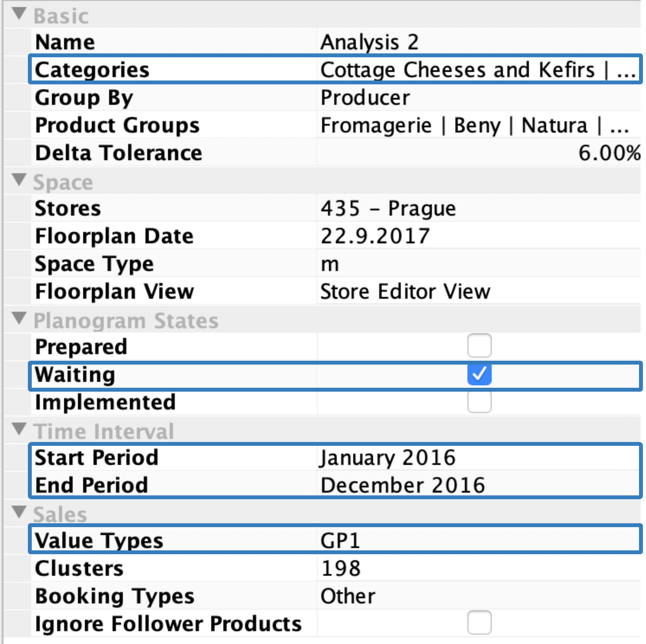Enable the Prepared checkbox
This screenshot has width=646, height=644.
click(479, 346)
